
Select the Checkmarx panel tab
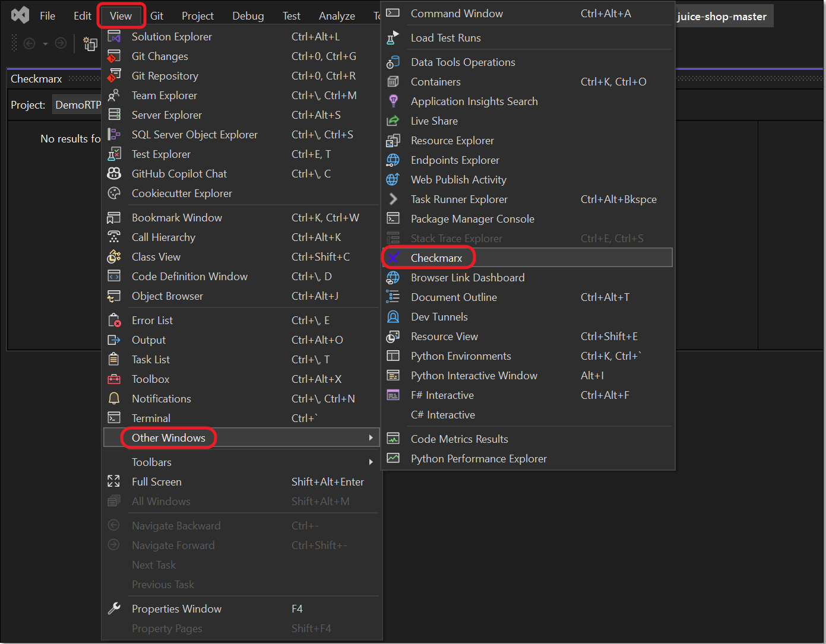(36, 79)
